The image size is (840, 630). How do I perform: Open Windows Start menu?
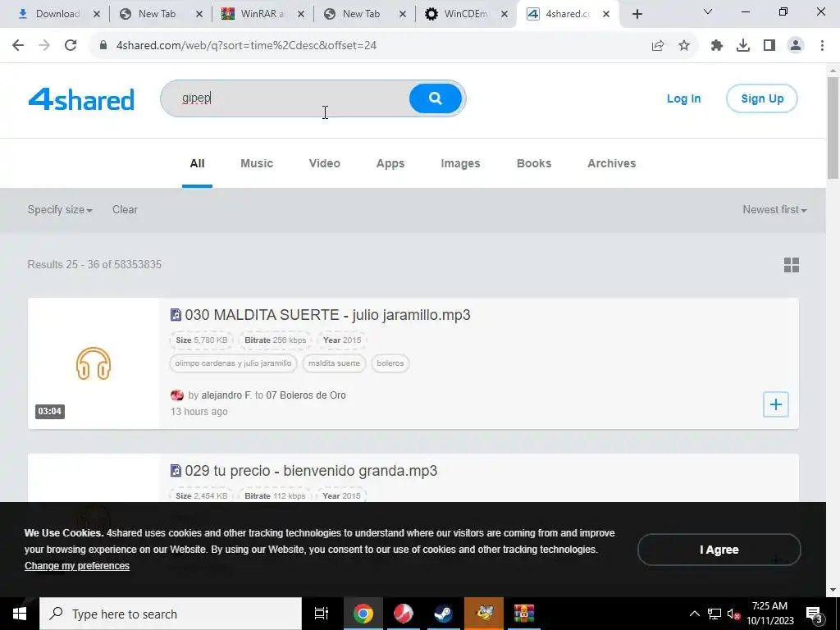(x=20, y=614)
